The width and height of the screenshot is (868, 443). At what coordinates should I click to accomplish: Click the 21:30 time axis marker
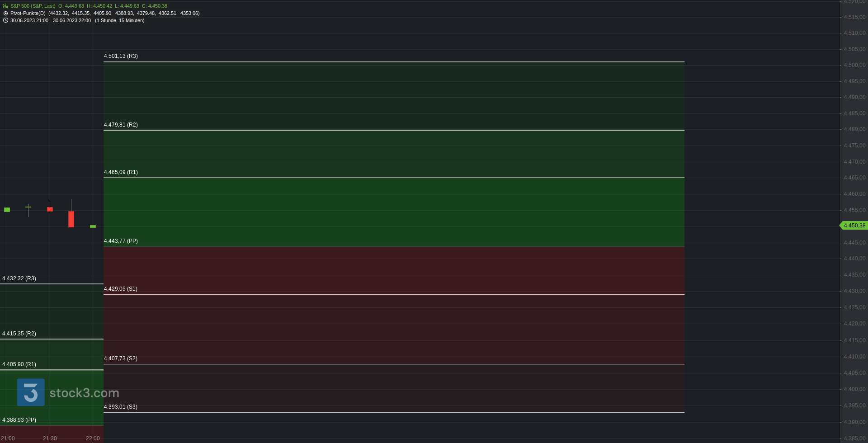[50, 438]
